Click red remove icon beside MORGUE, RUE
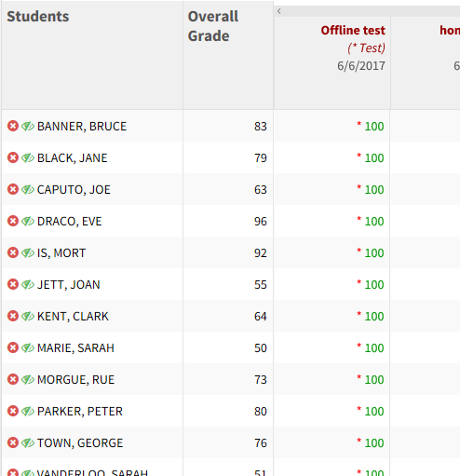 13,379
